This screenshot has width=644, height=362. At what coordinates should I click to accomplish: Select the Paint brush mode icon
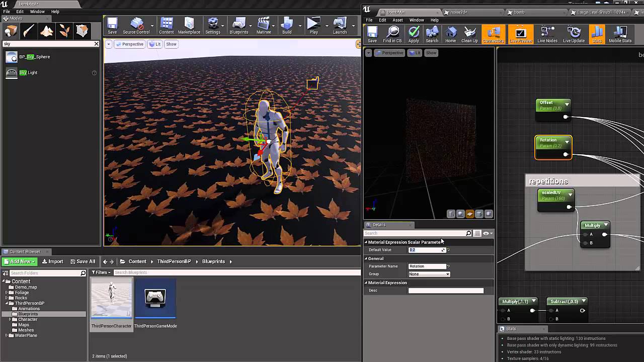[29, 31]
